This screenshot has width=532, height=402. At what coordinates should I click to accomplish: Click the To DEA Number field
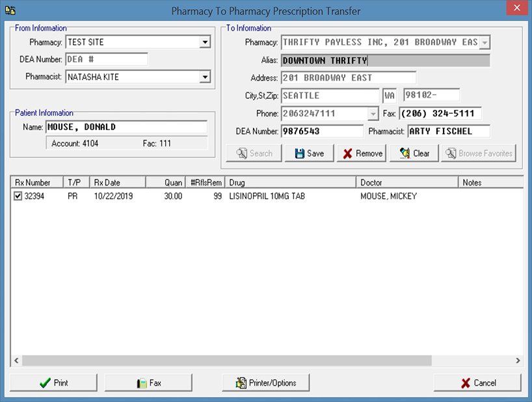[321, 131]
